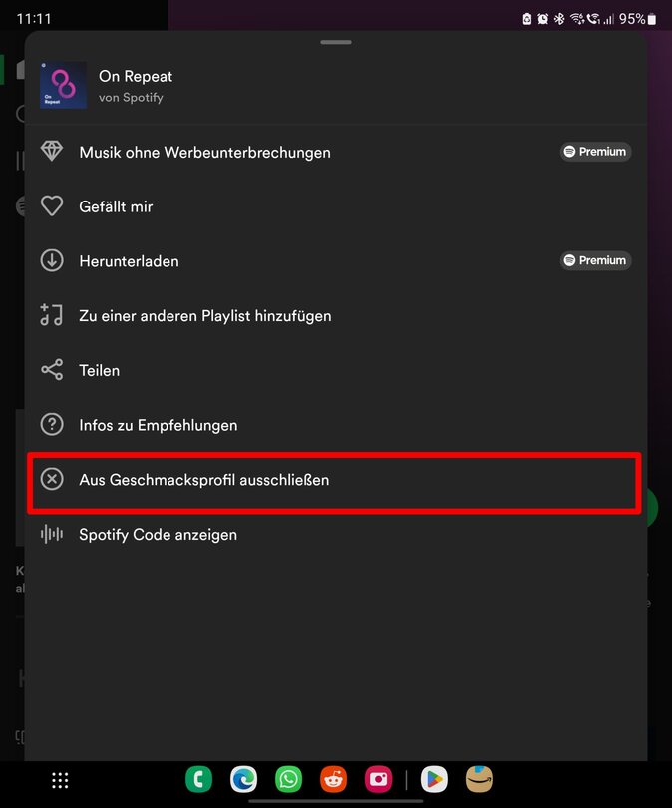Tap the diamond Premium icon
The image size is (672, 808).
tap(52, 152)
